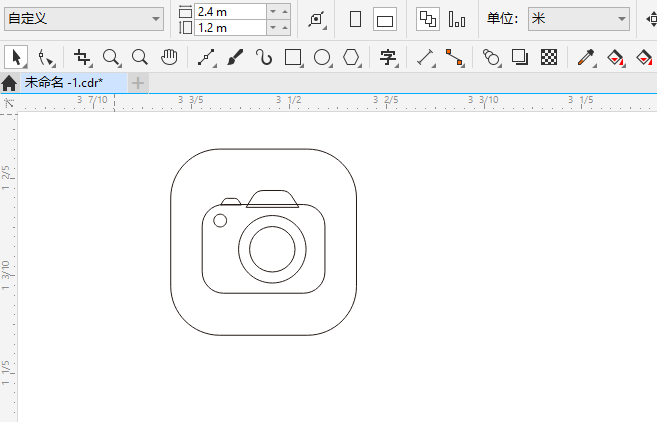Image resolution: width=657 pixels, height=422 pixels.
Task: Select the Freehand line tool
Action: [207, 57]
